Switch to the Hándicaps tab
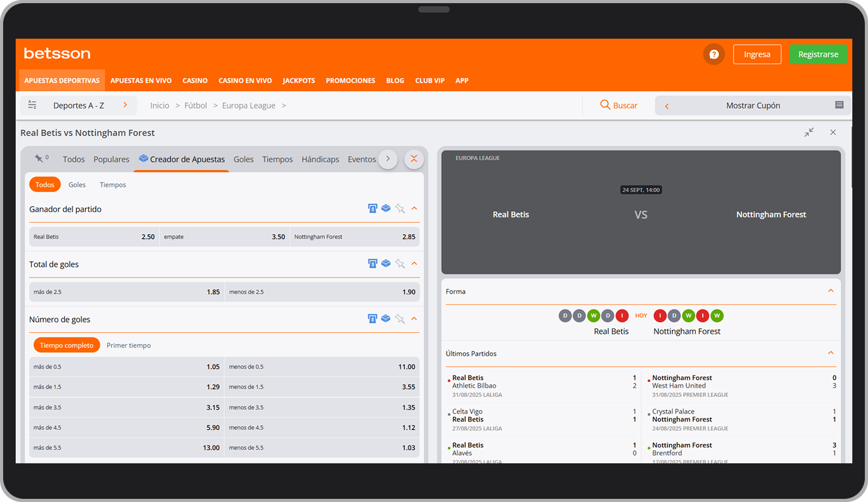 point(320,159)
